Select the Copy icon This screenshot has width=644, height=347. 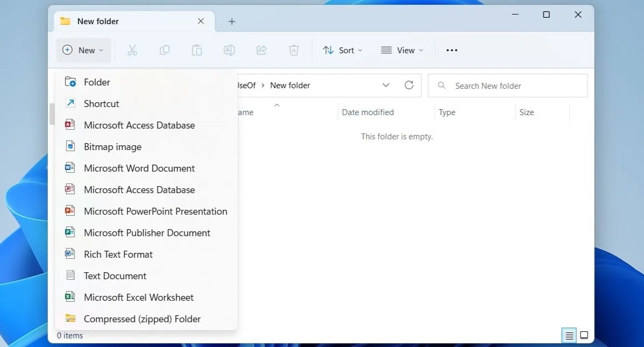coord(165,50)
